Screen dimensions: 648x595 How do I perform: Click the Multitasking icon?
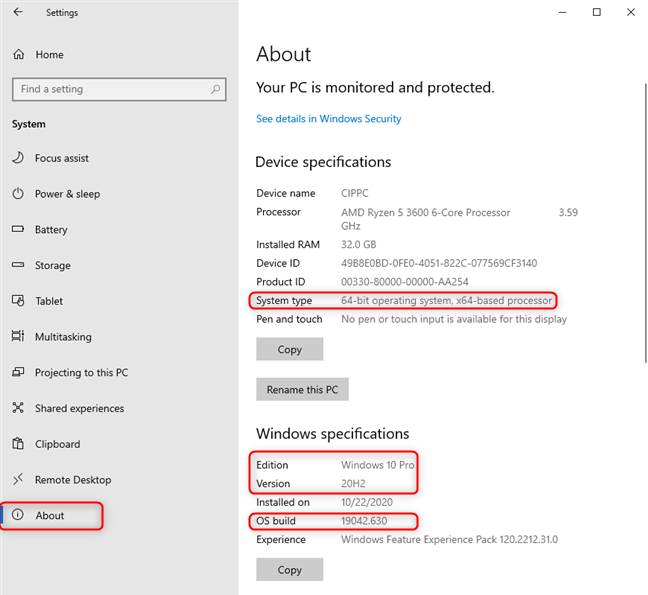click(18, 336)
